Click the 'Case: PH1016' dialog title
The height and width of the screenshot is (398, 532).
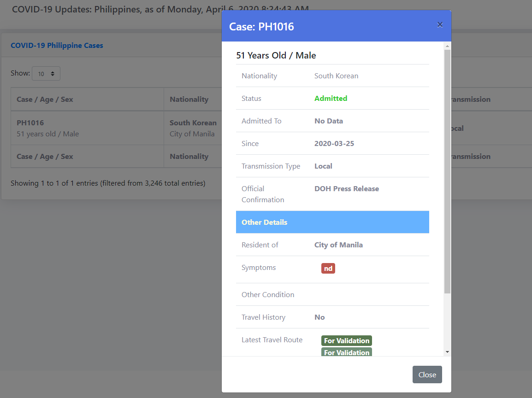[x=261, y=26]
